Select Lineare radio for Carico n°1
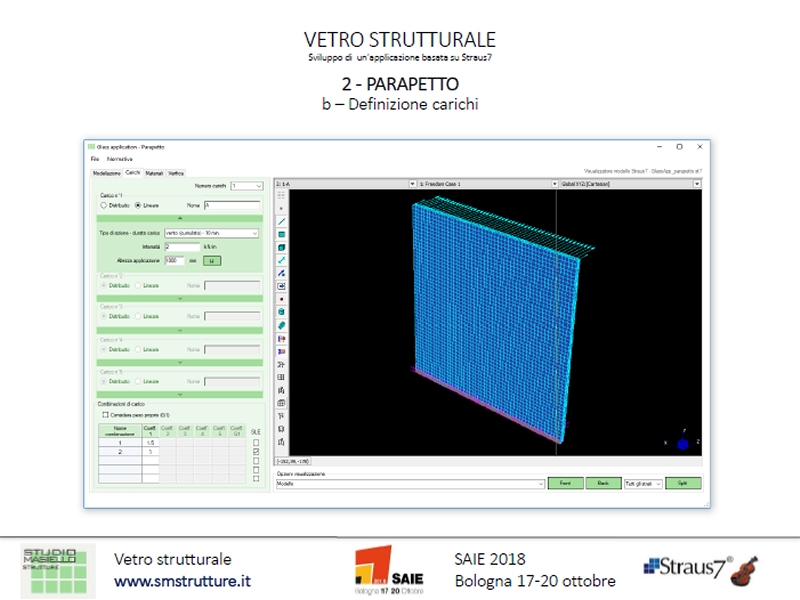Screen dimensions: 800x600 (x=138, y=205)
